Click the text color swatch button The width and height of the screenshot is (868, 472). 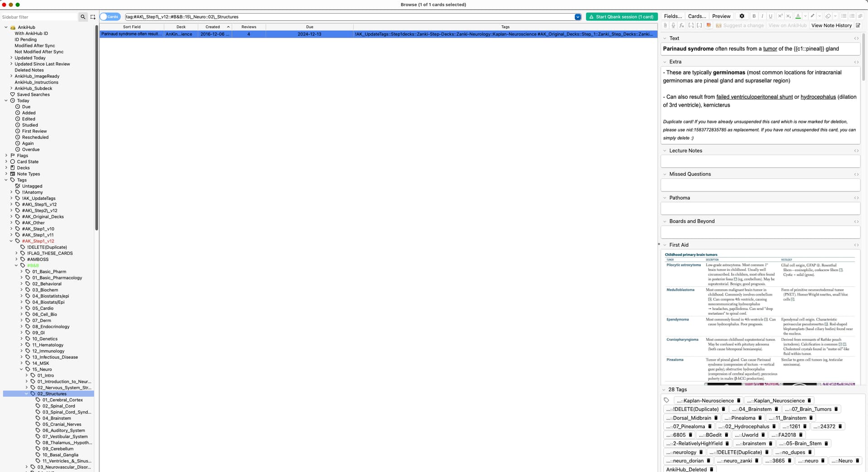pyautogui.click(x=798, y=16)
